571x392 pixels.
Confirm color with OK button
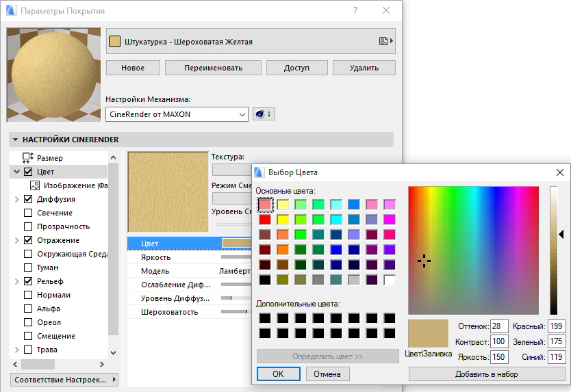(x=279, y=374)
